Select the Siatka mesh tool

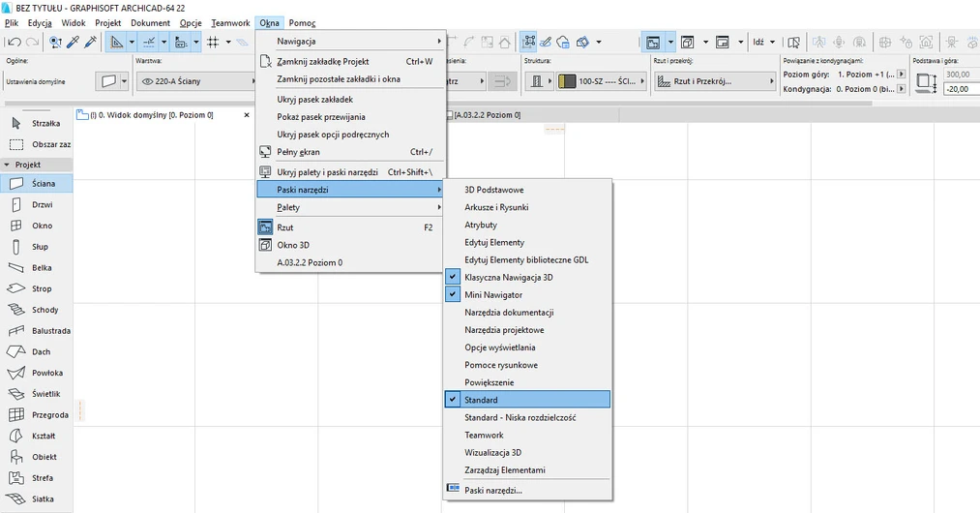pyautogui.click(x=36, y=498)
